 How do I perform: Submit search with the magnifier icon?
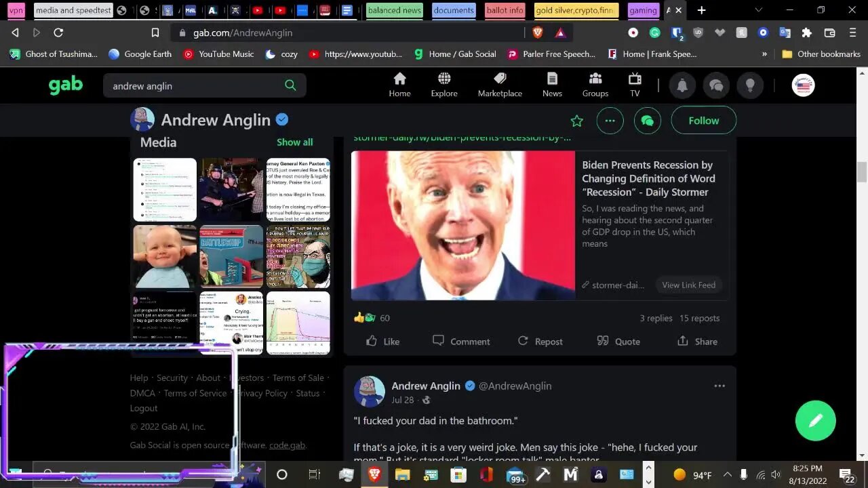click(290, 85)
